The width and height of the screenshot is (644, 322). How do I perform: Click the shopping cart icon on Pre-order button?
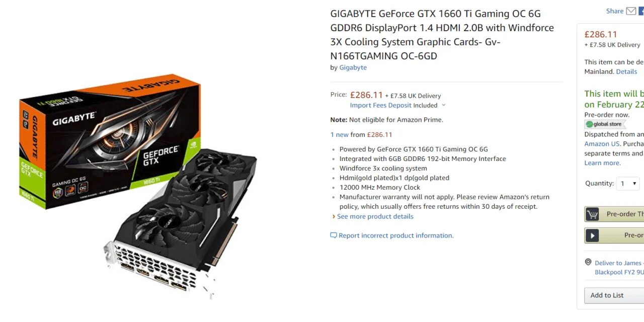click(x=592, y=214)
